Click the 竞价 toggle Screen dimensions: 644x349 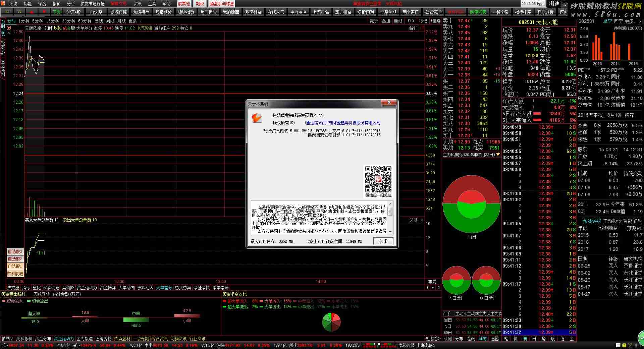[374, 21]
